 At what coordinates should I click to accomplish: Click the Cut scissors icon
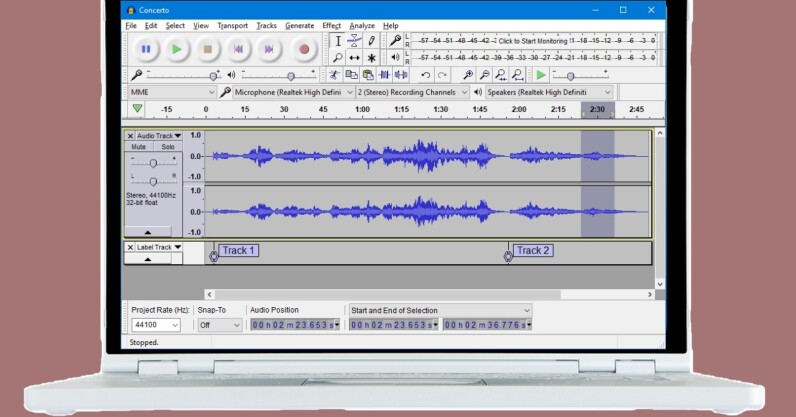click(335, 75)
